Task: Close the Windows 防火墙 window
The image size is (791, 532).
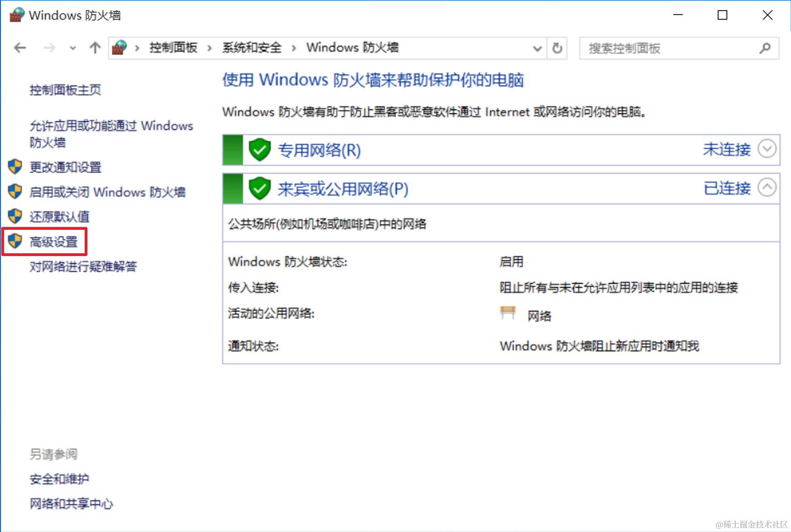Action: (767, 15)
